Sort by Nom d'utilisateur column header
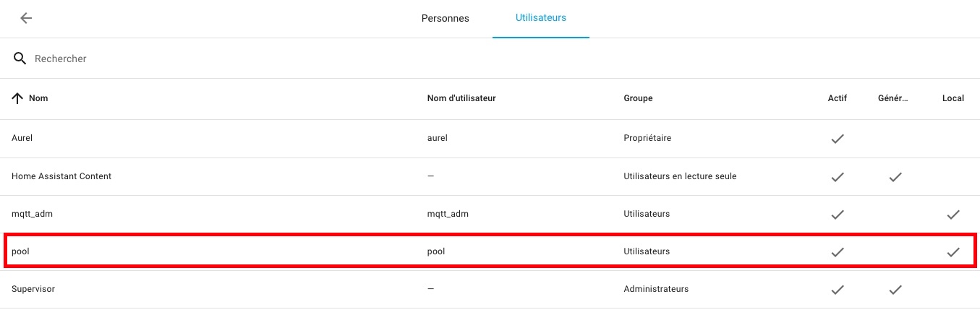 pos(461,98)
